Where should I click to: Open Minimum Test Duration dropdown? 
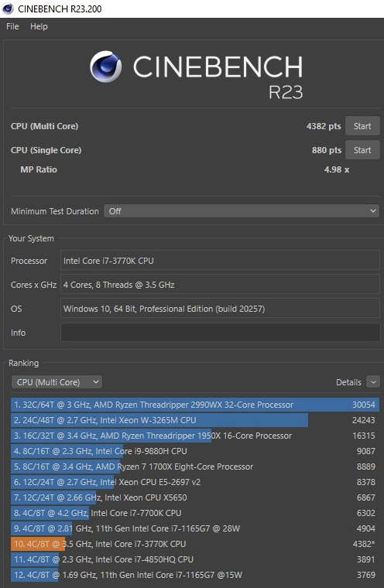(x=242, y=211)
